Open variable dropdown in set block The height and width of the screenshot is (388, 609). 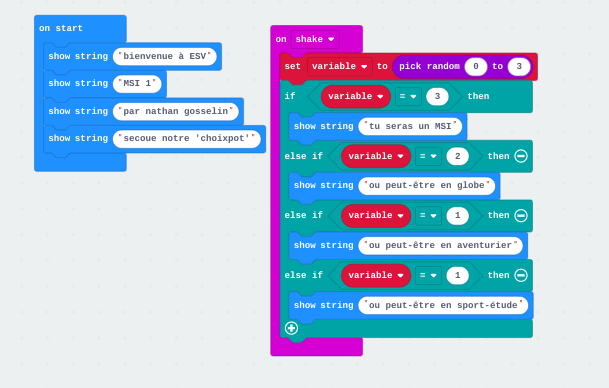tap(339, 66)
